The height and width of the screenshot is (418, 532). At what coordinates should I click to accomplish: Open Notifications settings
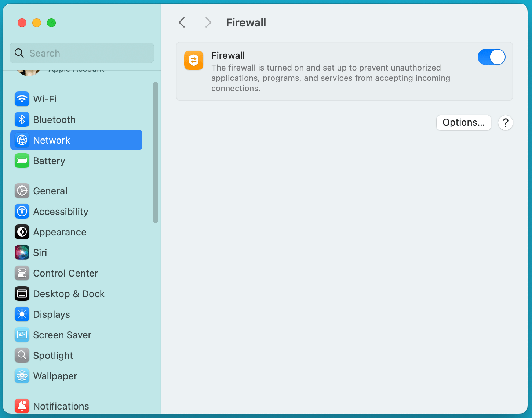tap(61, 406)
